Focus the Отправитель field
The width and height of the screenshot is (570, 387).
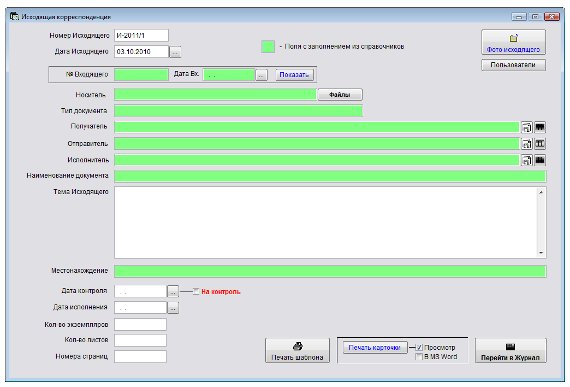(317, 144)
